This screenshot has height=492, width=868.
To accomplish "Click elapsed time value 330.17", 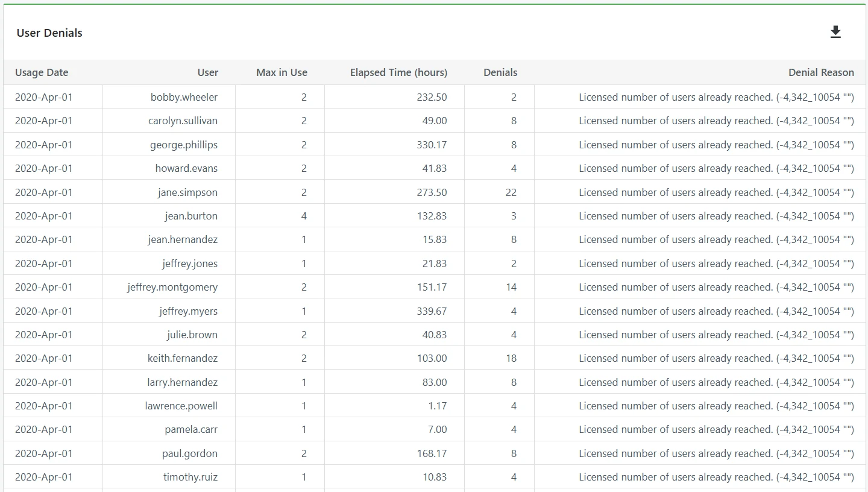I will (x=432, y=145).
